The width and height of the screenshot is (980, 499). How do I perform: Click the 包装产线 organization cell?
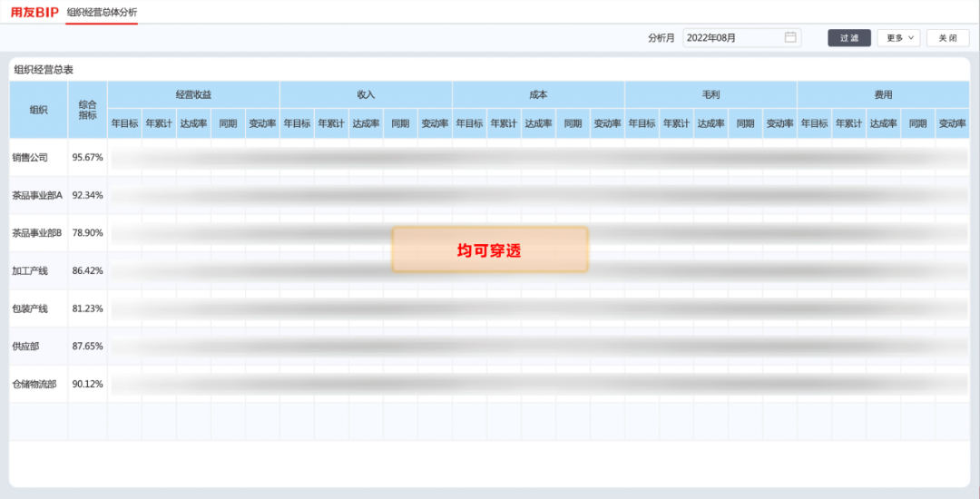29,308
